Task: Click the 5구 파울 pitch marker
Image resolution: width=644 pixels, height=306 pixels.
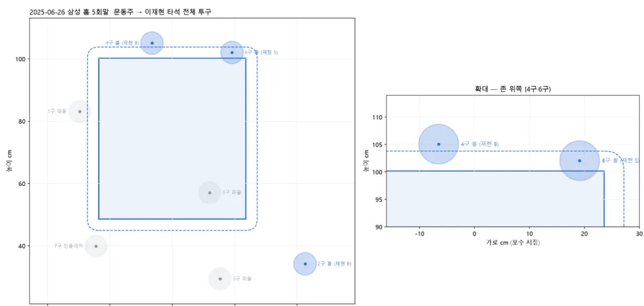Action: coord(220,279)
